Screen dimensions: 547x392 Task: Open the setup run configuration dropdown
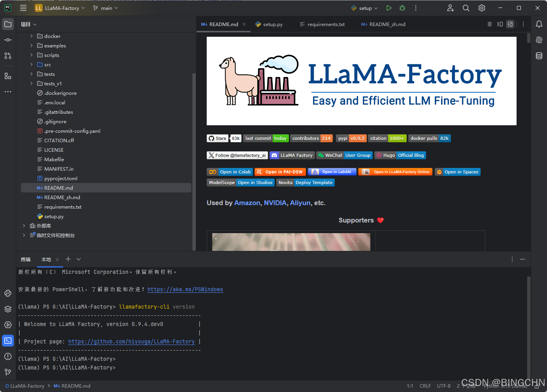pos(364,8)
